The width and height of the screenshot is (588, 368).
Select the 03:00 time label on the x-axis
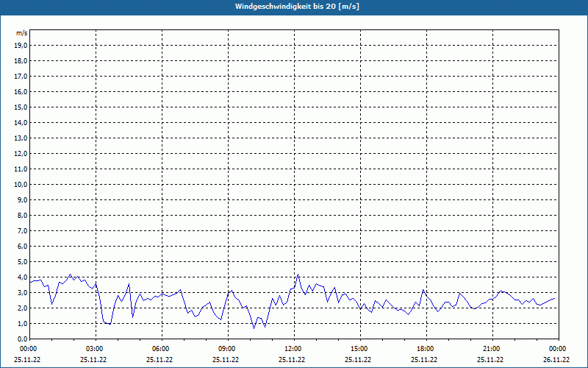coord(94,349)
